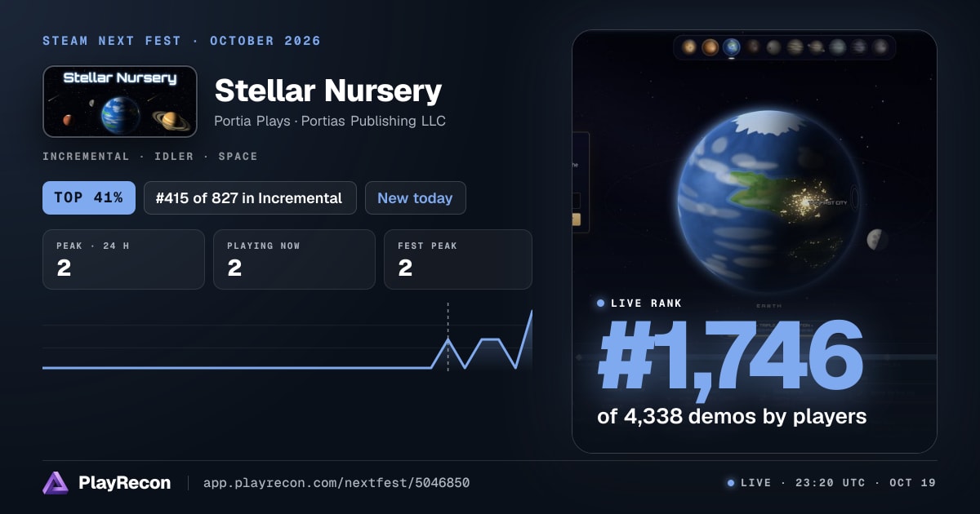Image resolution: width=980 pixels, height=514 pixels.
Task: Click the New today badge
Action: 415,197
